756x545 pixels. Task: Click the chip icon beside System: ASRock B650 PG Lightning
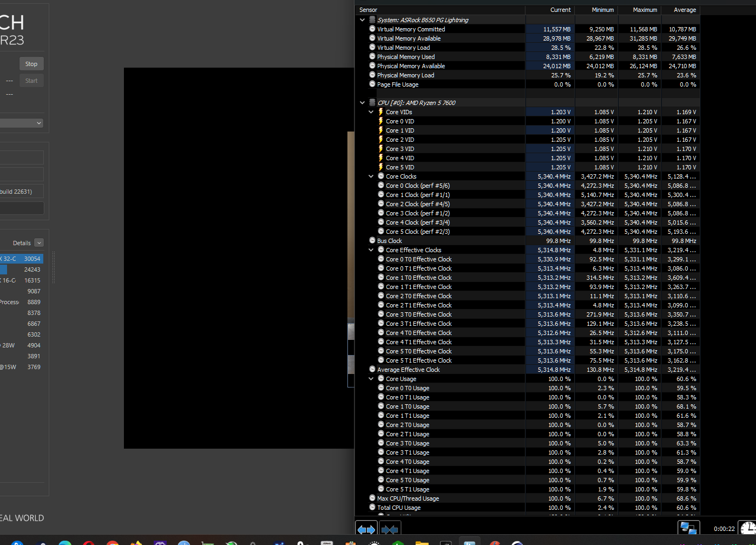(372, 19)
